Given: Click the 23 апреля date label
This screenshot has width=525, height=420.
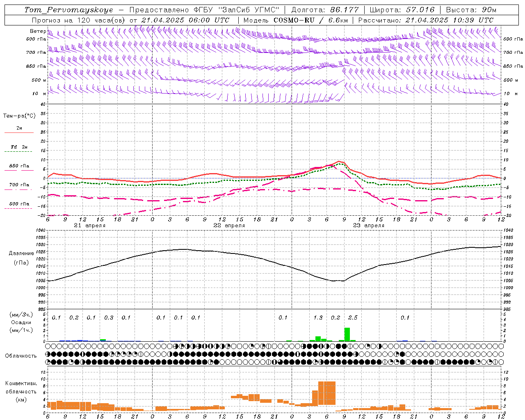Looking at the screenshot, I should [x=368, y=226].
